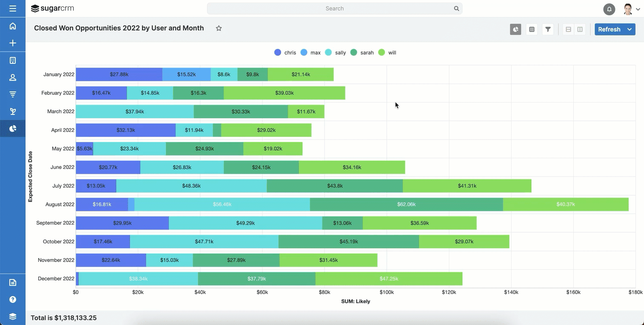This screenshot has height=325, width=644.
Task: Click the plus quick create icon
Action: point(13,43)
